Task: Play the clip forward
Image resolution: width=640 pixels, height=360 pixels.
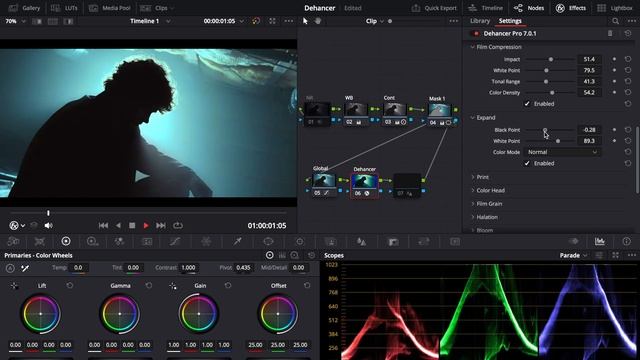Action: (x=146, y=225)
